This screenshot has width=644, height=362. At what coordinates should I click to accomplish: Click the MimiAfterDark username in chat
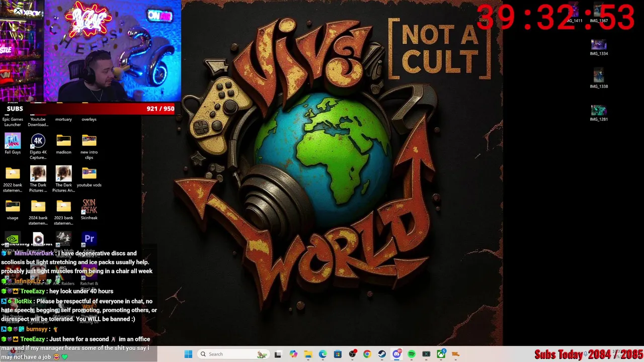tap(34, 253)
